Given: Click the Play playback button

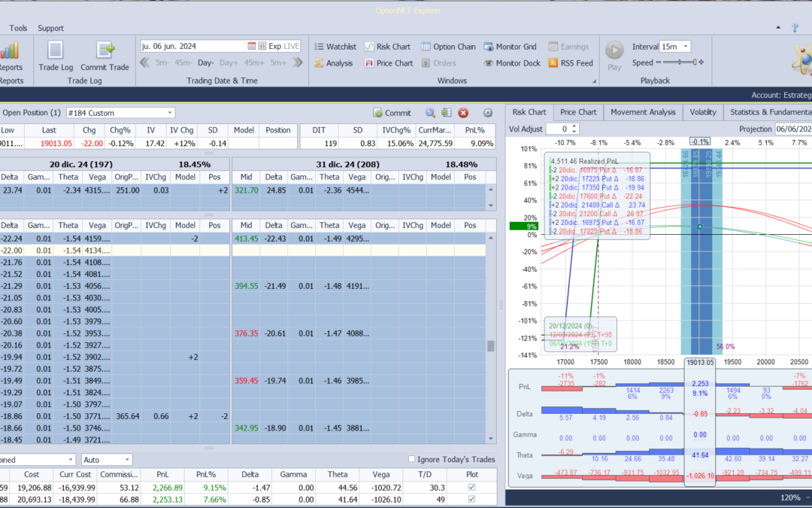Looking at the screenshot, I should (614, 51).
